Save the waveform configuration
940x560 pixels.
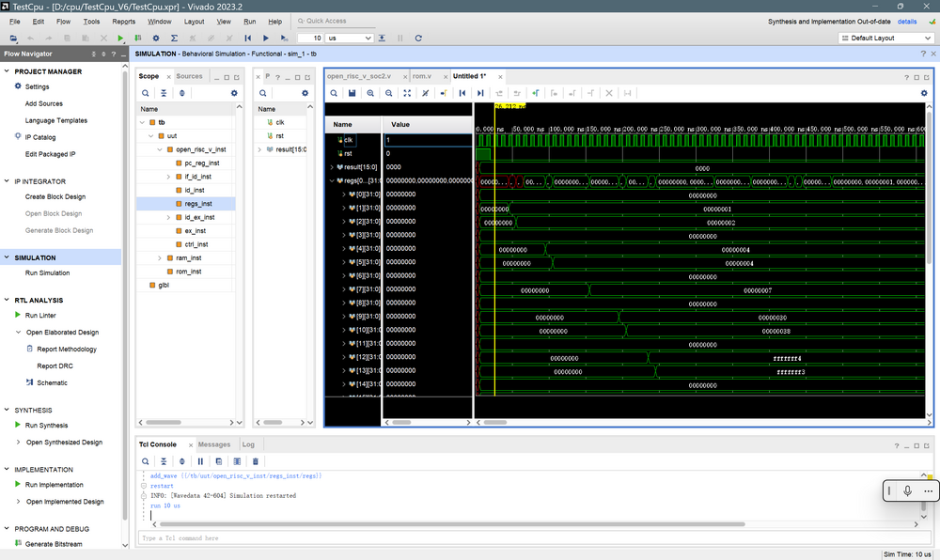click(352, 93)
